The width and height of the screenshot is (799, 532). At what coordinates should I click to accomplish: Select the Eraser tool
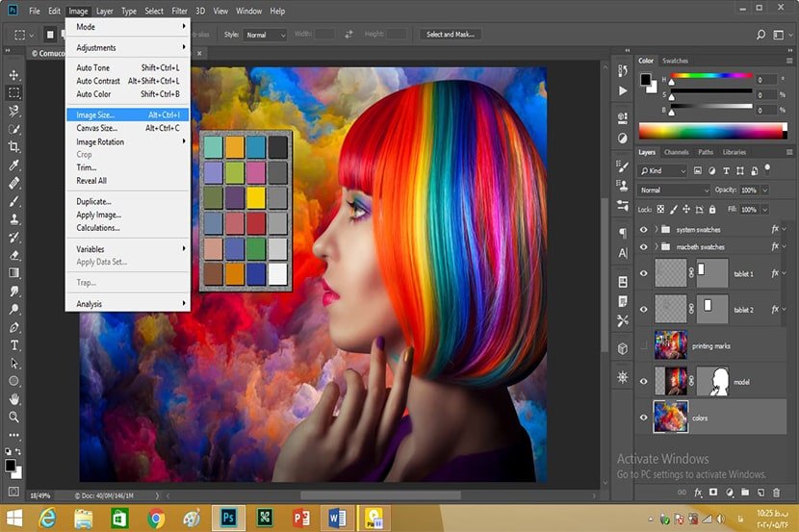click(13, 255)
